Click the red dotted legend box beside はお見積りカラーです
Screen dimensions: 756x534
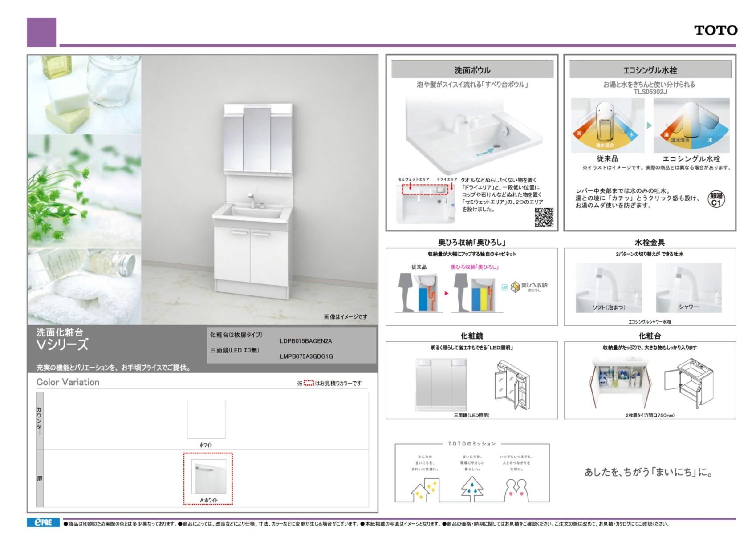coord(309,383)
